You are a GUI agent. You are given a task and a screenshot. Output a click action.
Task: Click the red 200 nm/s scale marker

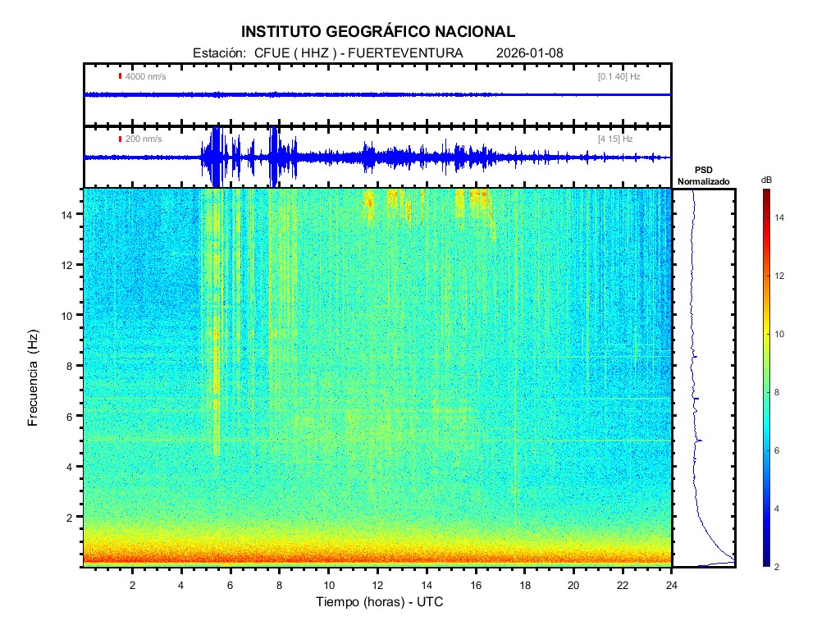click(x=121, y=139)
